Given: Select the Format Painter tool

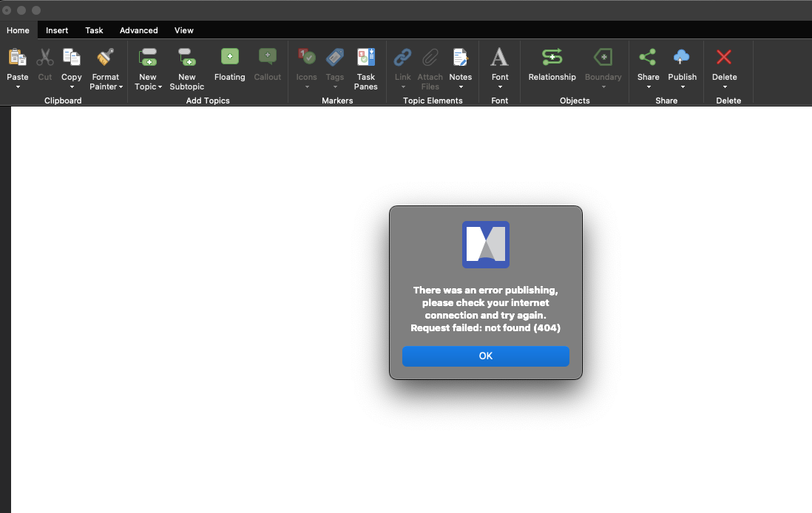Looking at the screenshot, I should click(106, 58).
